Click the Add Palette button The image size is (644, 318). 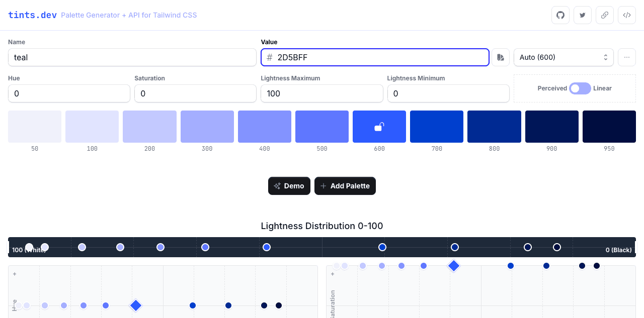345,186
